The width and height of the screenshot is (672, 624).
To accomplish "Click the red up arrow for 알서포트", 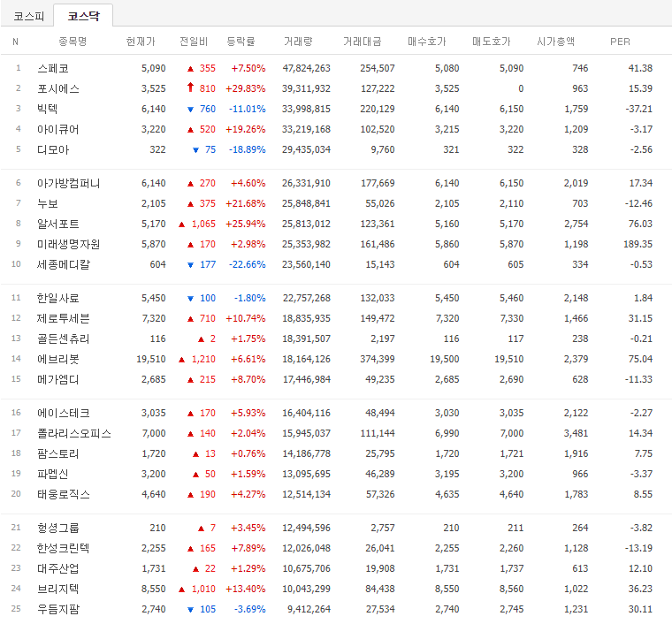I will pyautogui.click(x=182, y=224).
